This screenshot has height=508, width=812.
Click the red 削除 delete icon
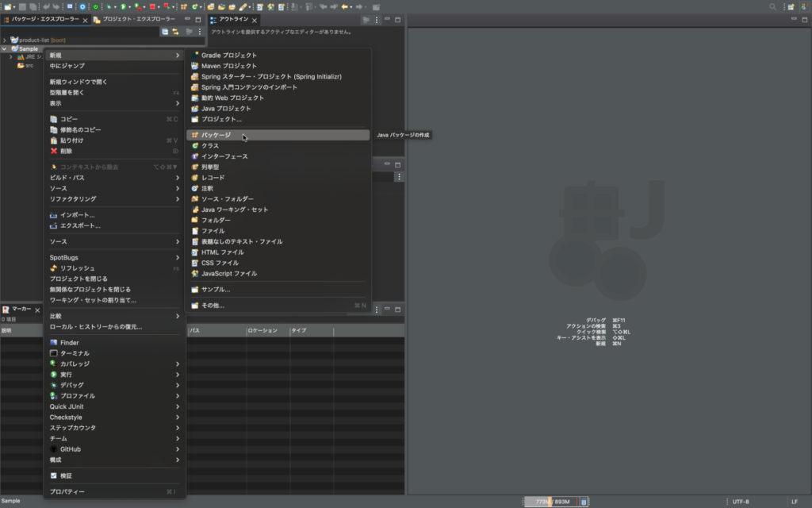(54, 151)
